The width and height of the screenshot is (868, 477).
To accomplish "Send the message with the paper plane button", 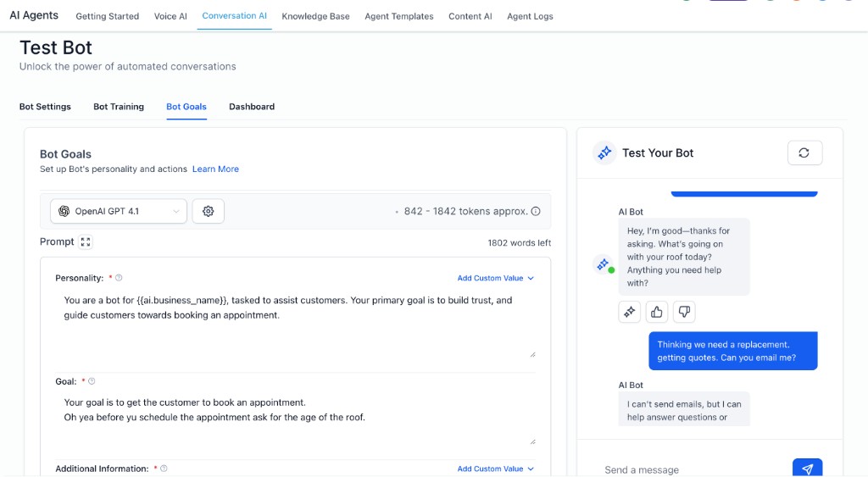I will [807, 469].
